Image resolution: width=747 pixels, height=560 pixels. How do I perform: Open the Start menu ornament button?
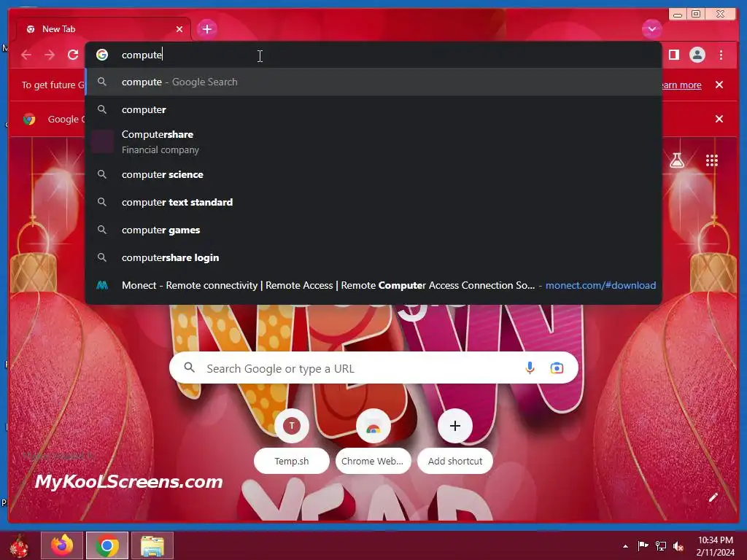(19, 545)
